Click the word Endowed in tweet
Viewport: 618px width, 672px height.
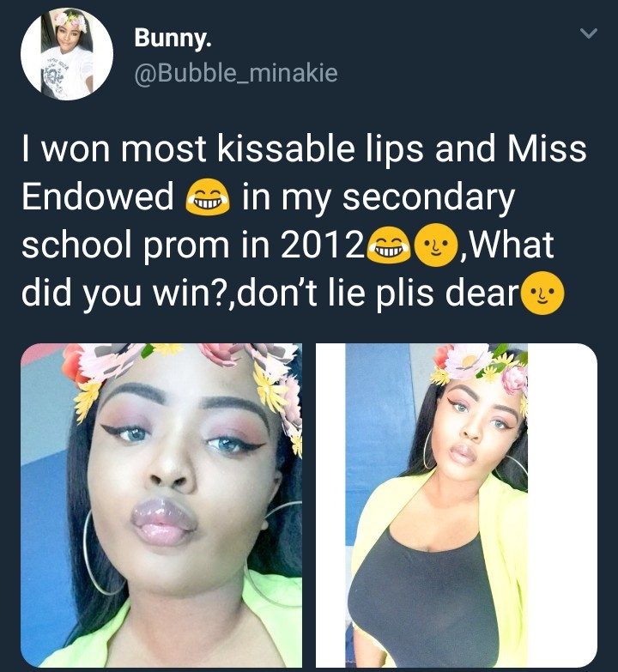(98, 196)
